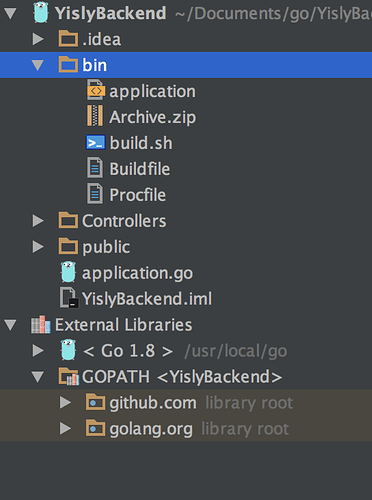This screenshot has width=372, height=500.
Task: Select the GOPATH <YislyBackend> label
Action: pos(182,377)
